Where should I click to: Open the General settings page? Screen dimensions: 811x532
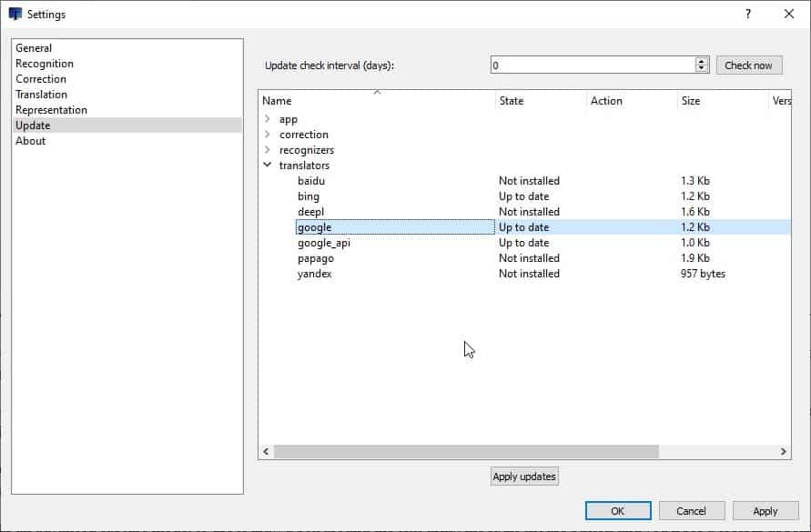pos(34,48)
